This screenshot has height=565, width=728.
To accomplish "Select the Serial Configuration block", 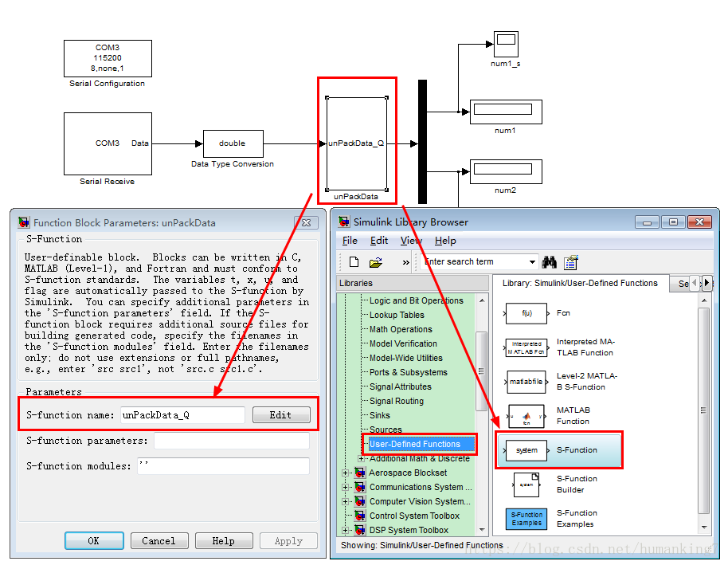I will coord(108,58).
